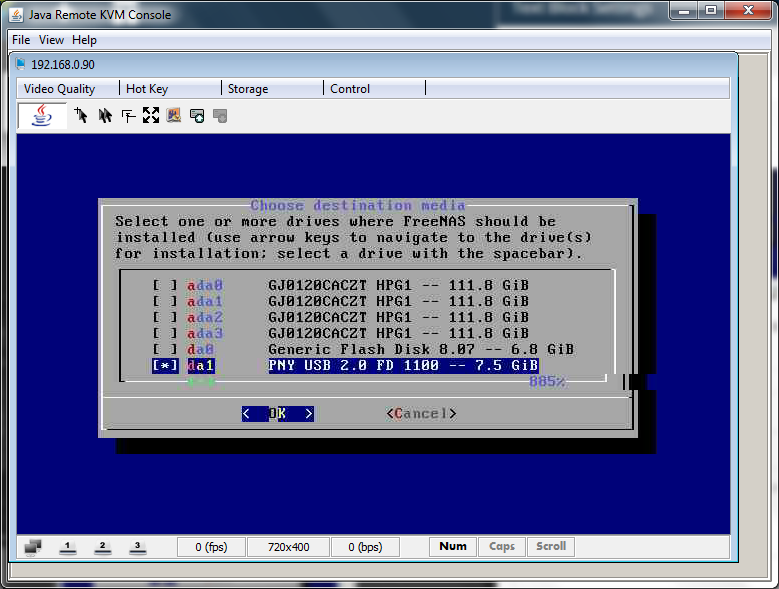Click the network computers status icon
This screenshot has height=589, width=779.
point(33,546)
